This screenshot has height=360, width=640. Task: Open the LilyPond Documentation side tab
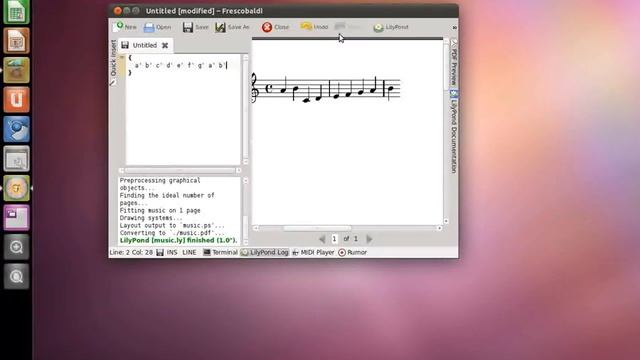[454, 131]
